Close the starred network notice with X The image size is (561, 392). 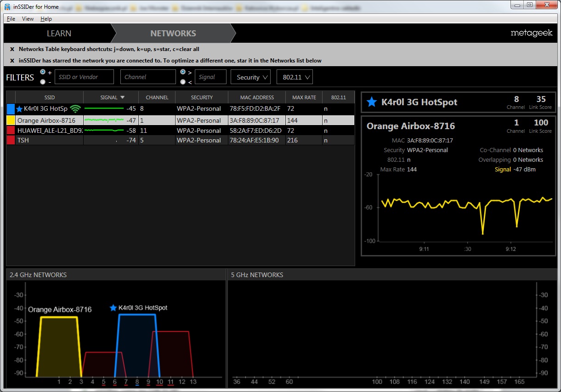(12, 61)
